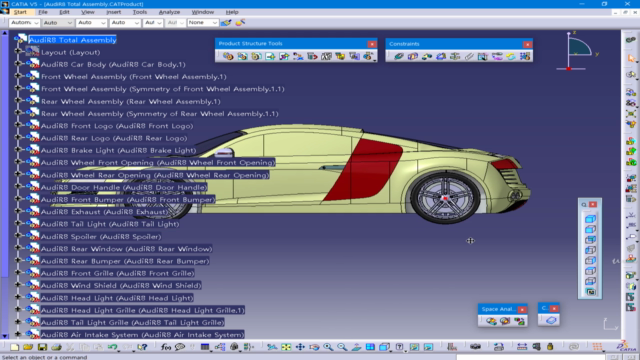Click the Formula f(x) icon
Image resolution: width=640 pixels, height=360 pixels.
coord(166,347)
